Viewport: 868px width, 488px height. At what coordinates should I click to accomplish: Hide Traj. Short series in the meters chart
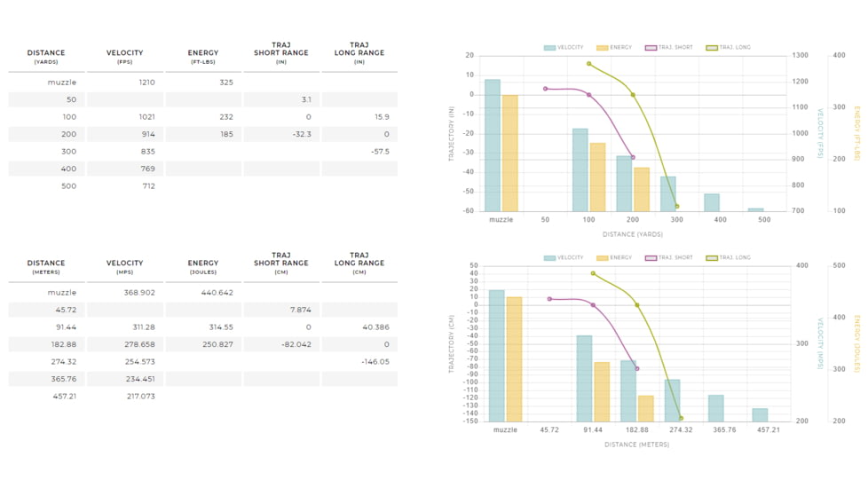point(669,258)
